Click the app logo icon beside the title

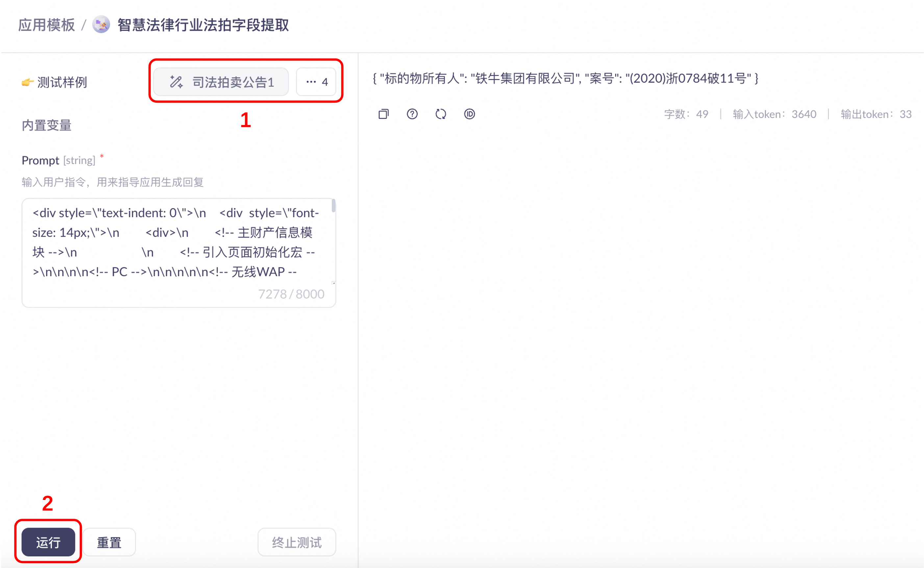coord(101,25)
